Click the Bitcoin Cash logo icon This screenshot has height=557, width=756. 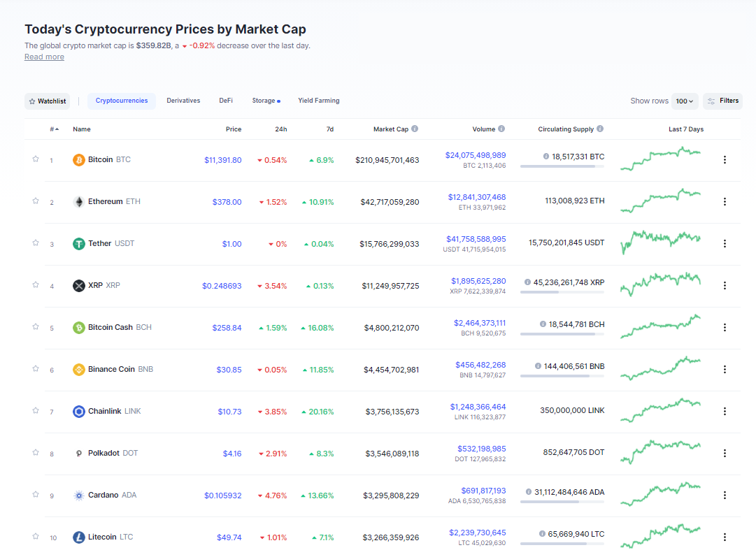point(78,328)
